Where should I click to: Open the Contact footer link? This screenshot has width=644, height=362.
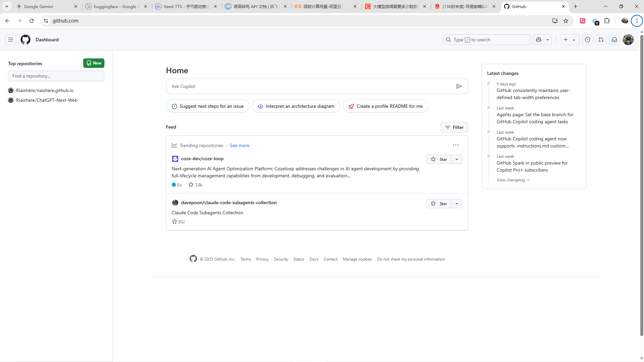pyautogui.click(x=331, y=259)
